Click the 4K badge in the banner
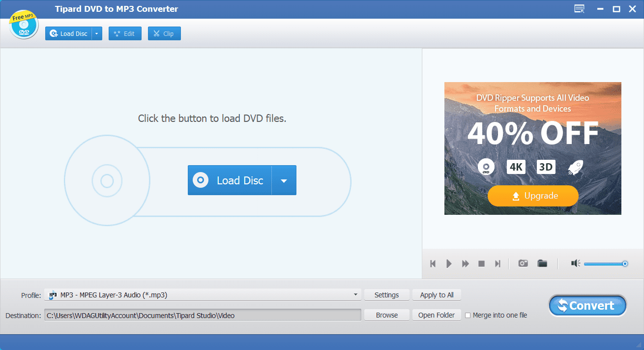 516,167
